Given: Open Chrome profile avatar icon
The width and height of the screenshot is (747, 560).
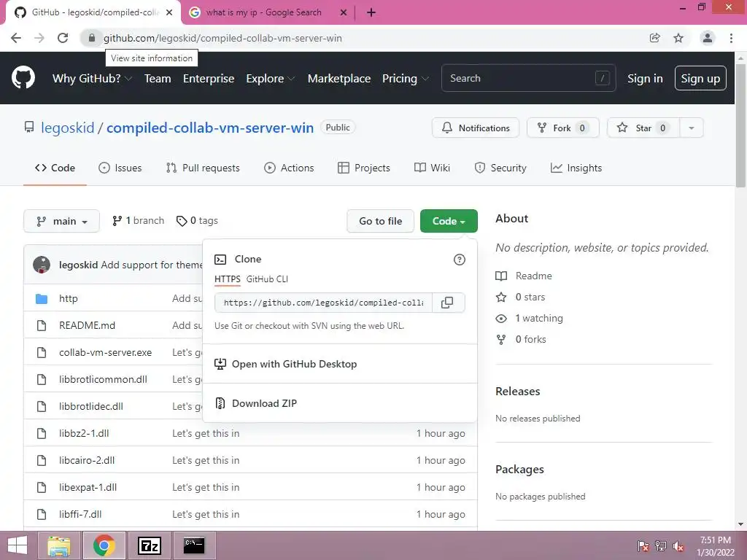Looking at the screenshot, I should 708,38.
